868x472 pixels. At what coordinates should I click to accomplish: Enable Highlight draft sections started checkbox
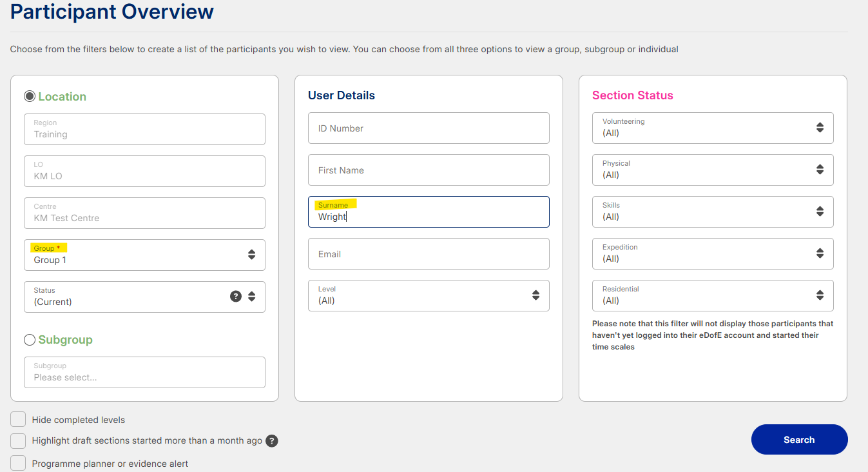18,441
